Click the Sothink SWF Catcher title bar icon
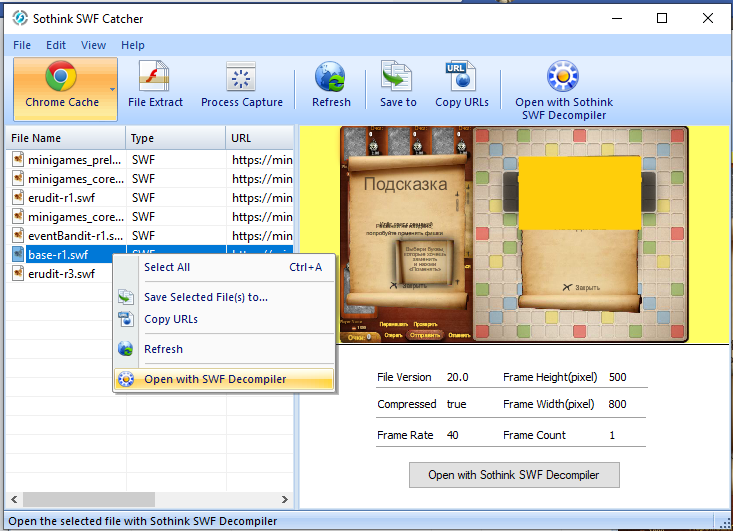 pos(20,19)
